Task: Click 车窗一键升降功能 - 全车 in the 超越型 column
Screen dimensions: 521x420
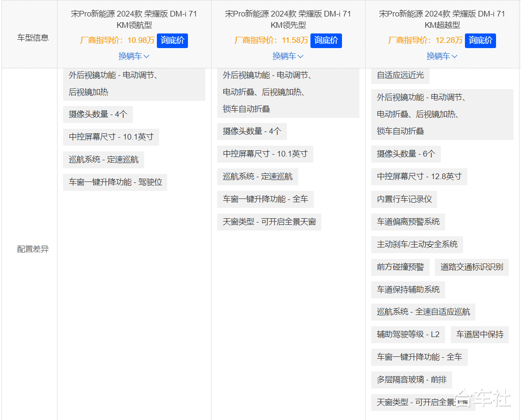Action: (419, 357)
